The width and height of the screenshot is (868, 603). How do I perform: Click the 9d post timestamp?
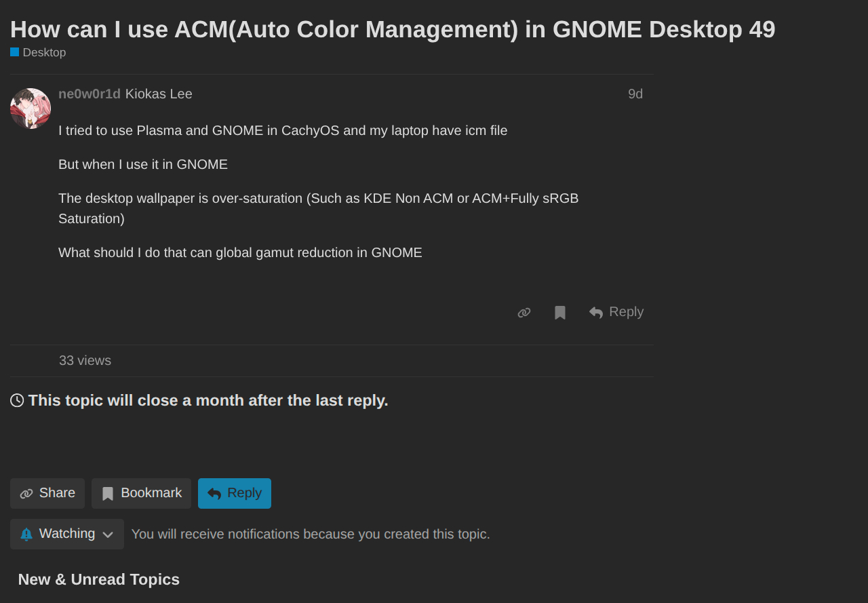(x=635, y=94)
